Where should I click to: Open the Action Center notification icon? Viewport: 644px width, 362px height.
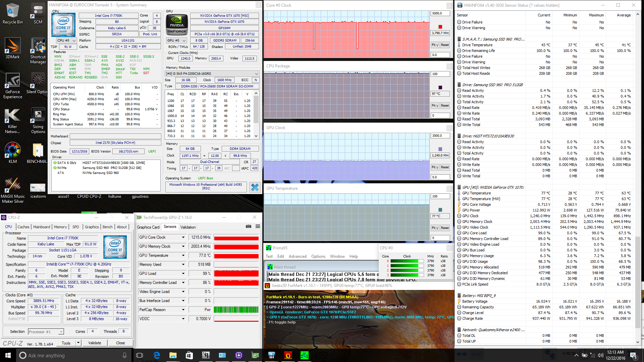click(x=634, y=355)
